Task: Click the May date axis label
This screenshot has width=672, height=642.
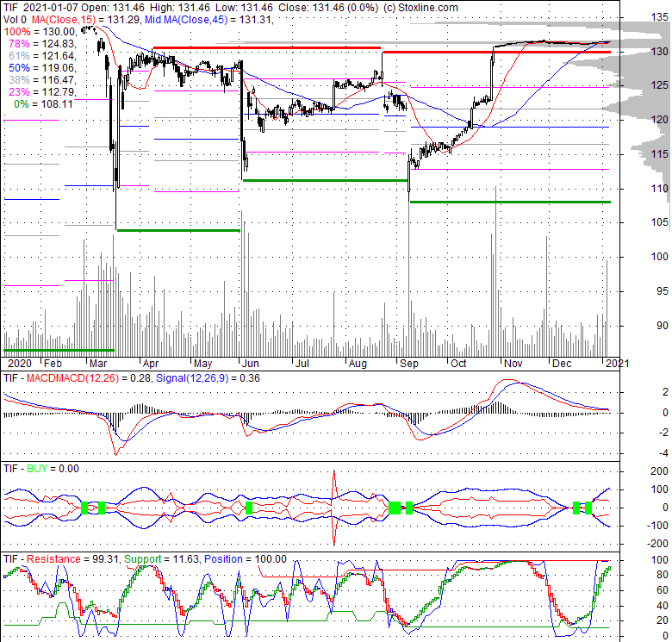Action: (x=202, y=364)
